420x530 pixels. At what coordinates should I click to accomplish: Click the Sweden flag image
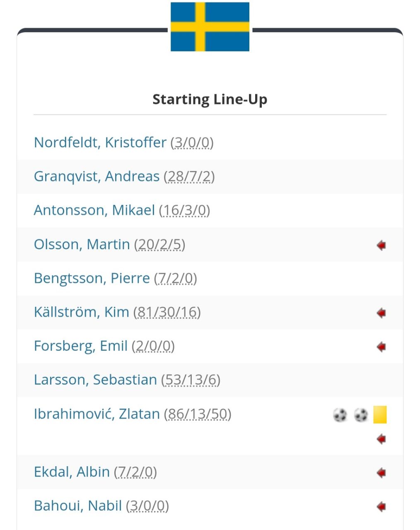coord(210,27)
